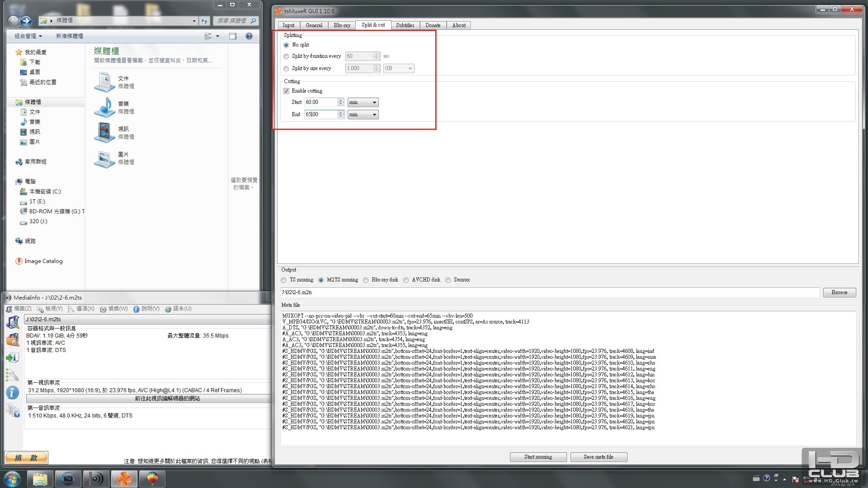Uncheck the Enable cutting checkbox
This screenshot has height=488, width=868.
(286, 91)
